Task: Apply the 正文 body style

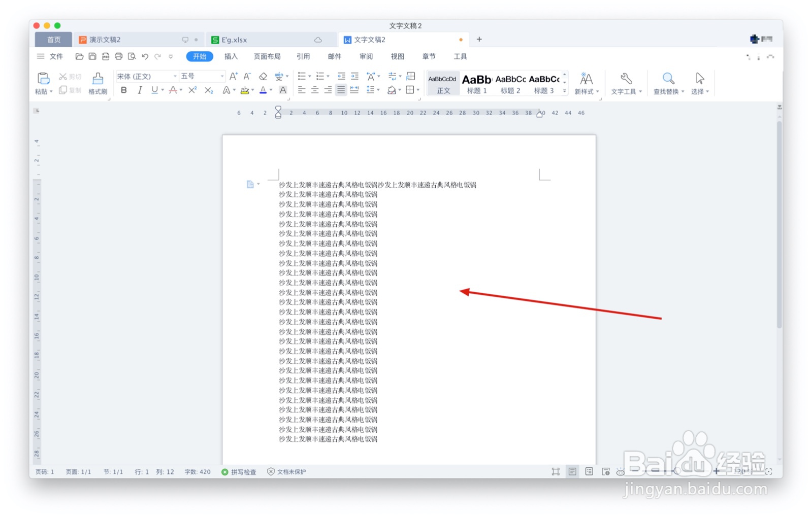Action: pos(443,83)
